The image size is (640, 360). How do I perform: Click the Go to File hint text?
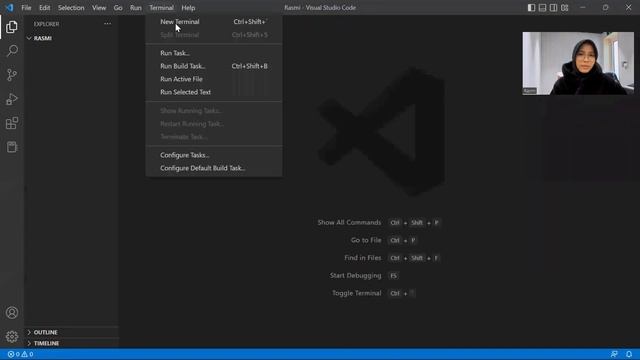(x=366, y=240)
